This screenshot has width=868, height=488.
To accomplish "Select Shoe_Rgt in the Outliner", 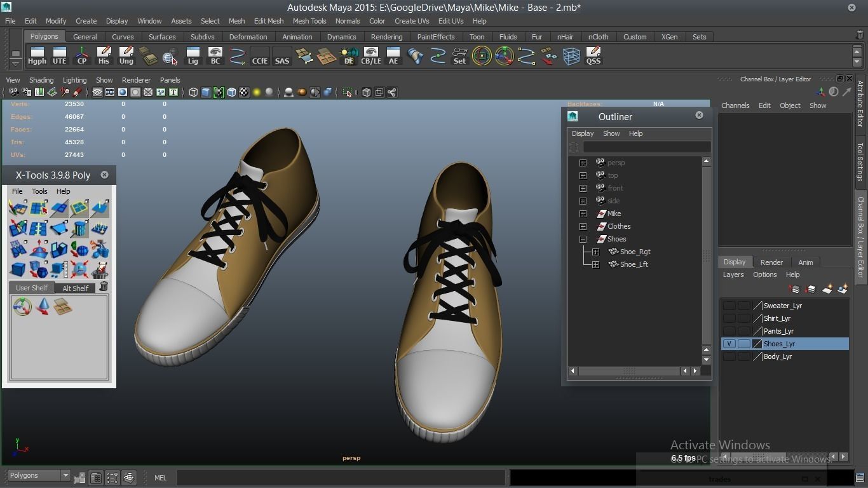I will pos(635,252).
